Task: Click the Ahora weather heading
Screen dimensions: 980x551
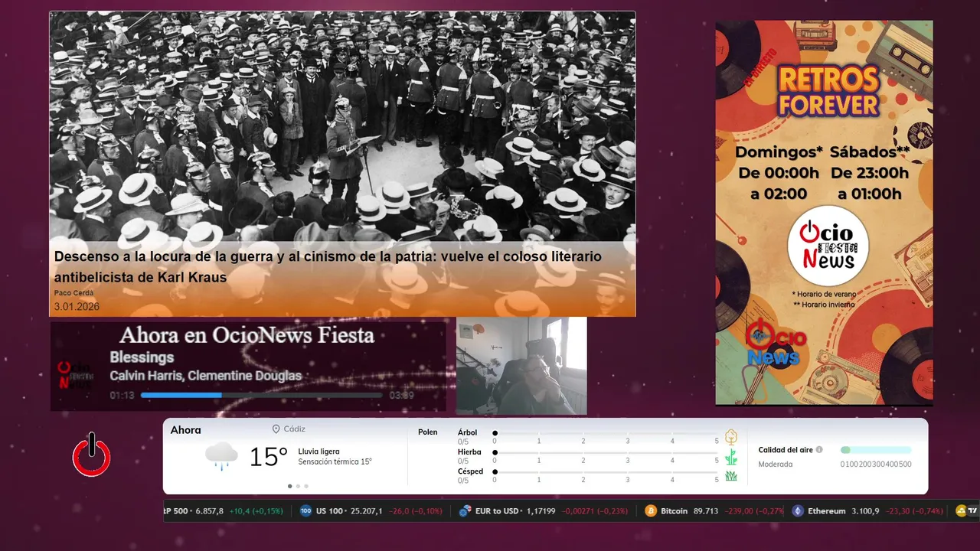Action: point(186,430)
